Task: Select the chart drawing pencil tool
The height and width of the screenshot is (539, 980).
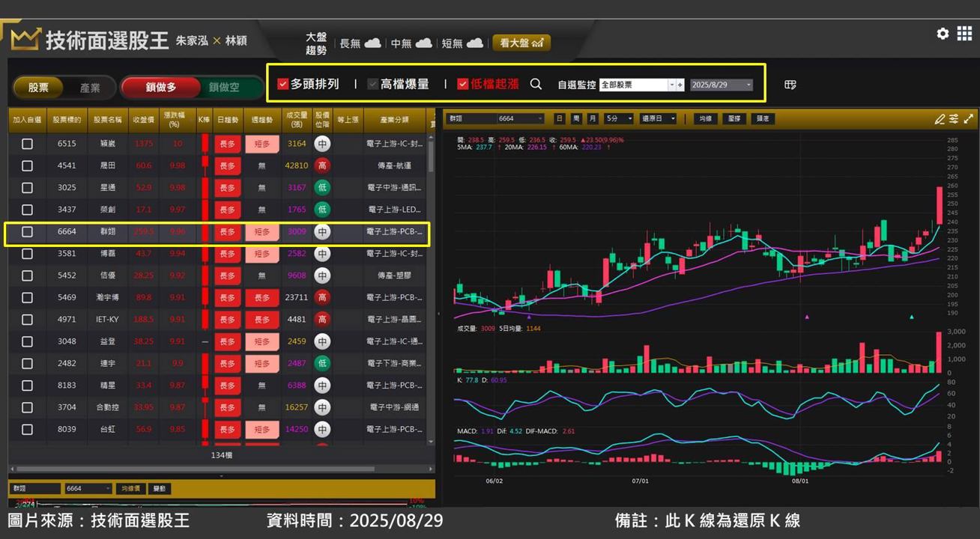Action: (x=940, y=119)
